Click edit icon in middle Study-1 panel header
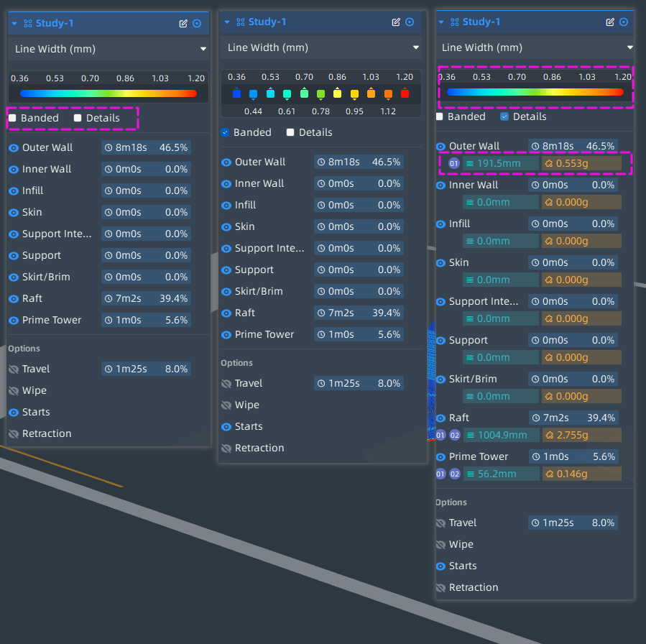Screen dimensions: 646x644 tap(396, 22)
